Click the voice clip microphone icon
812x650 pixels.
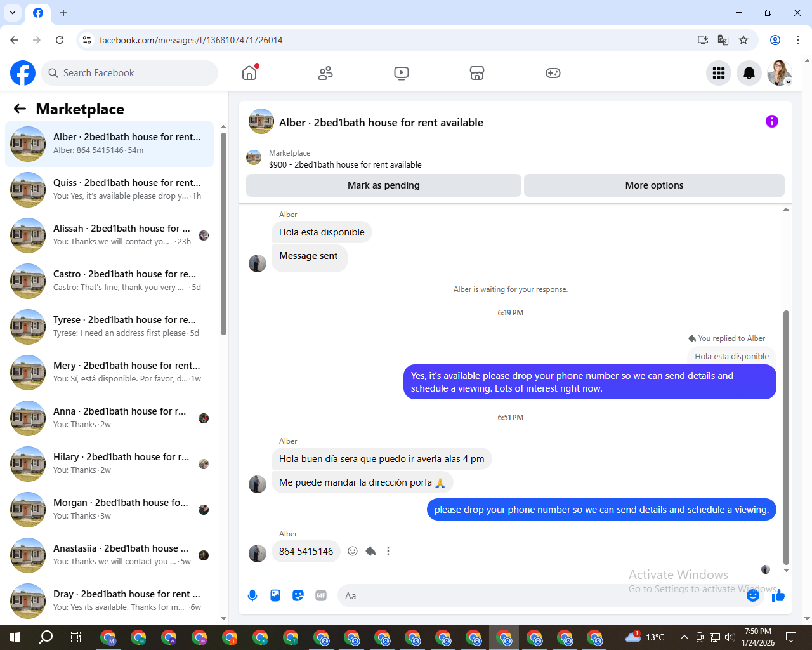coord(252,595)
